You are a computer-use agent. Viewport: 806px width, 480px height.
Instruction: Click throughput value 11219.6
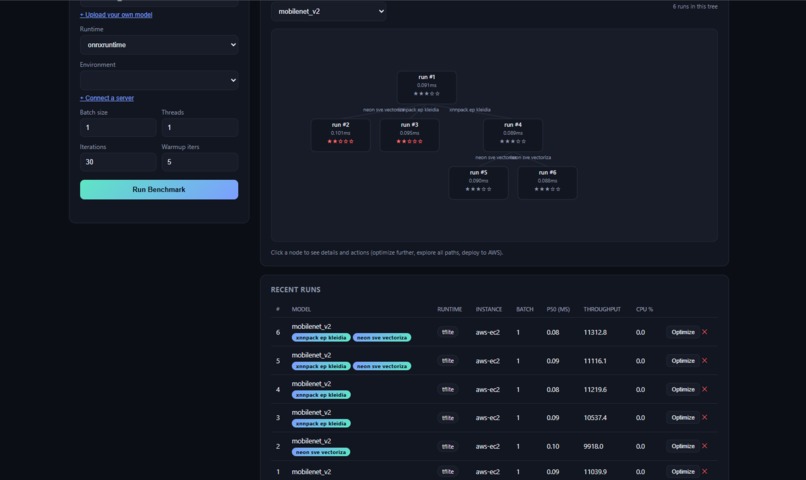(595, 390)
